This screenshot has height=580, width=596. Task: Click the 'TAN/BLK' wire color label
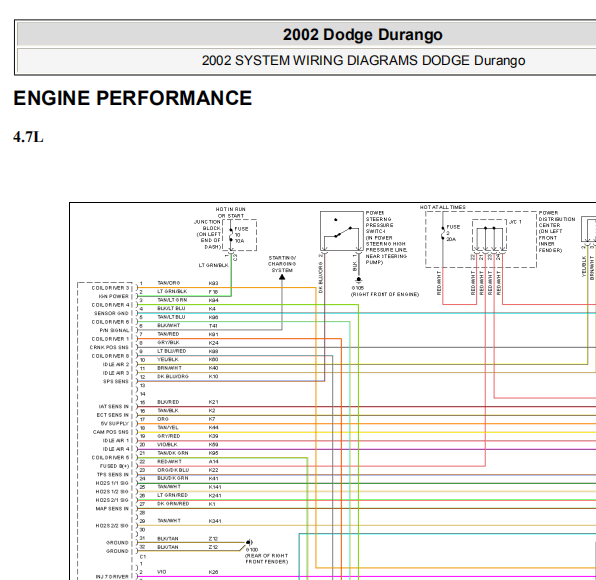pos(168,411)
